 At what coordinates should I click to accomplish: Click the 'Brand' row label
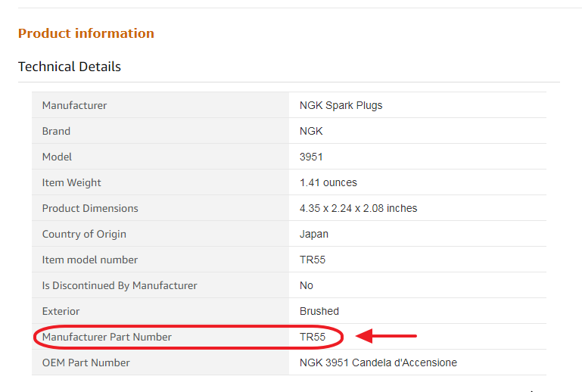pos(56,131)
